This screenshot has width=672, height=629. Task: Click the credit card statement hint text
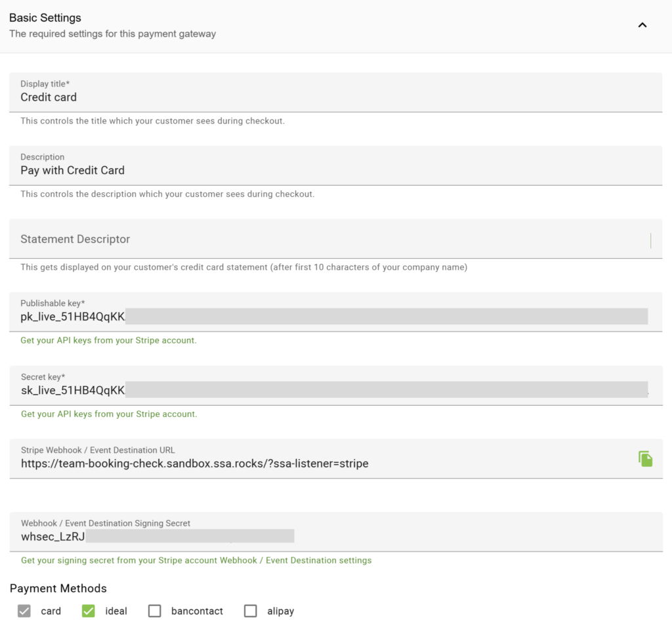click(244, 267)
